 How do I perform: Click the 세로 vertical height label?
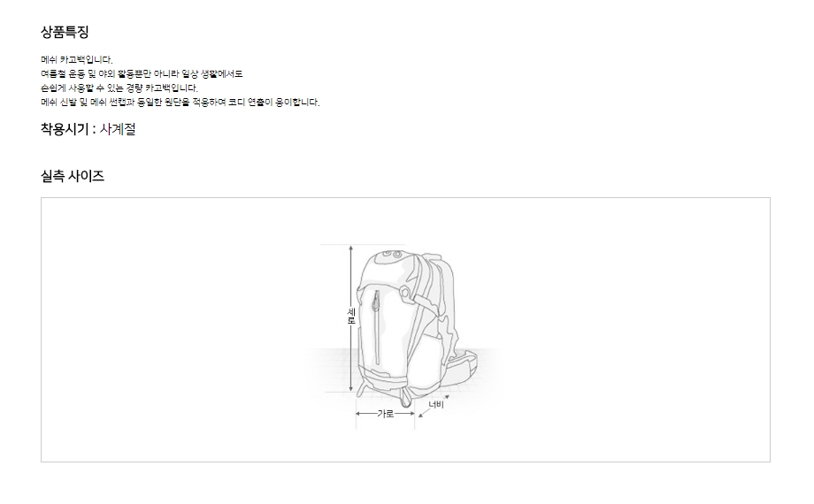click(x=351, y=316)
